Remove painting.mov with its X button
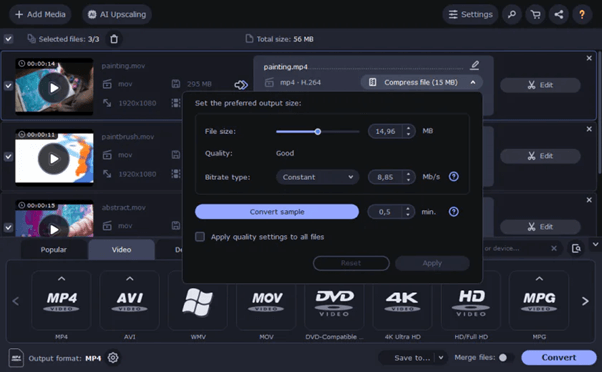Screen dimensions: 602x372 point(589,58)
